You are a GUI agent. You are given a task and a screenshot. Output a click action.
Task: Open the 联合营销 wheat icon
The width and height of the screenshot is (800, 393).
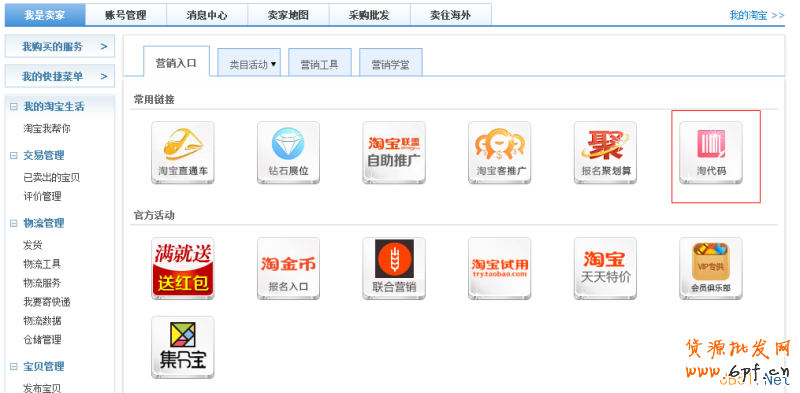(394, 268)
